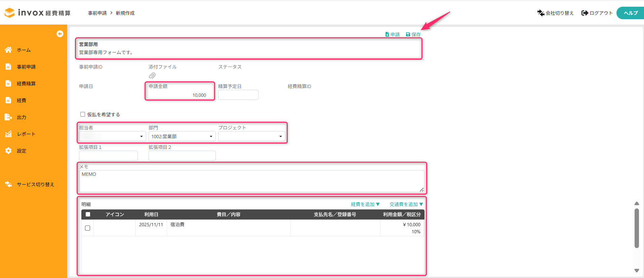644x278 pixels.
Task: Click the 保存 save button
Action: coord(413,34)
